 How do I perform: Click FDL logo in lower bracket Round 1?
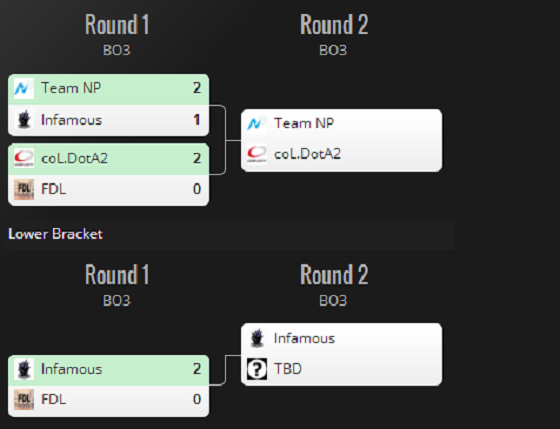24,399
